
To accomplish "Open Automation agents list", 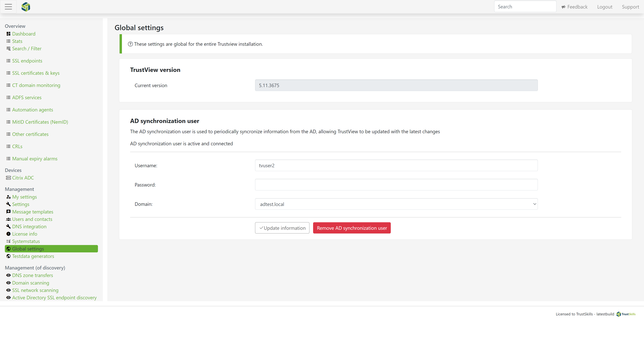I will click(x=33, y=110).
